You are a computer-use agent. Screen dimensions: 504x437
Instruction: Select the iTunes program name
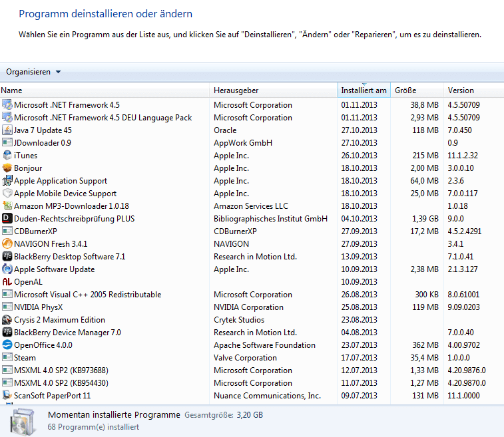coord(25,156)
